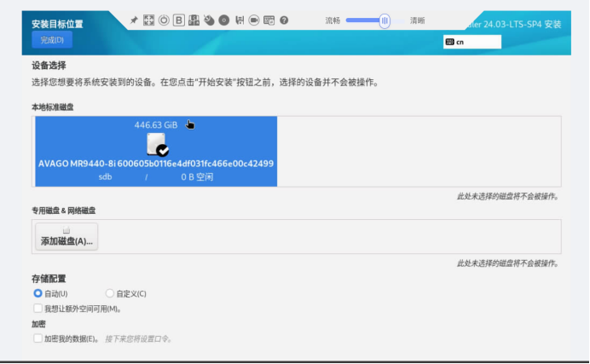This screenshot has height=364, width=590.
Task: Click the pin toolbar icon
Action: coord(134,20)
